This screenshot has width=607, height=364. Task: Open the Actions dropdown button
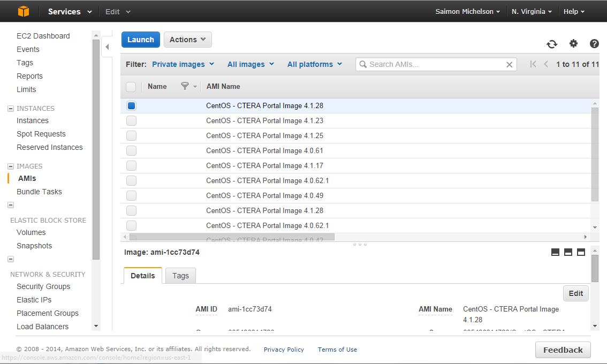pos(187,40)
